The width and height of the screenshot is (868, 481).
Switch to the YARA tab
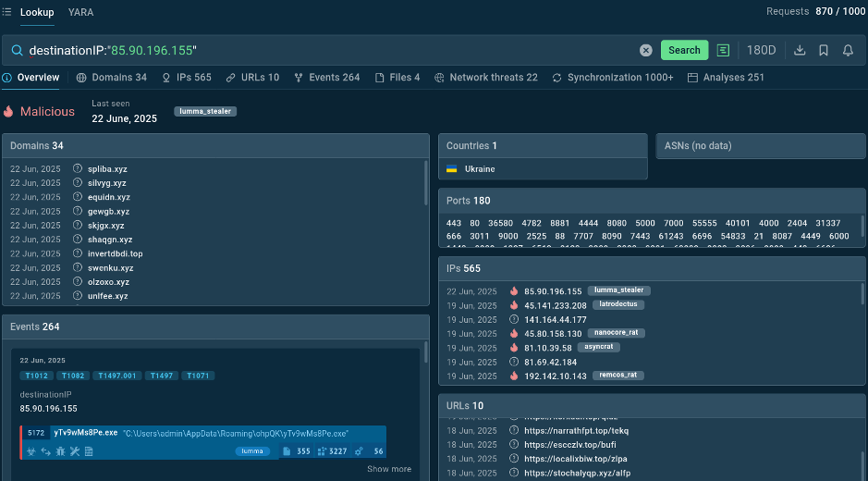[80, 12]
